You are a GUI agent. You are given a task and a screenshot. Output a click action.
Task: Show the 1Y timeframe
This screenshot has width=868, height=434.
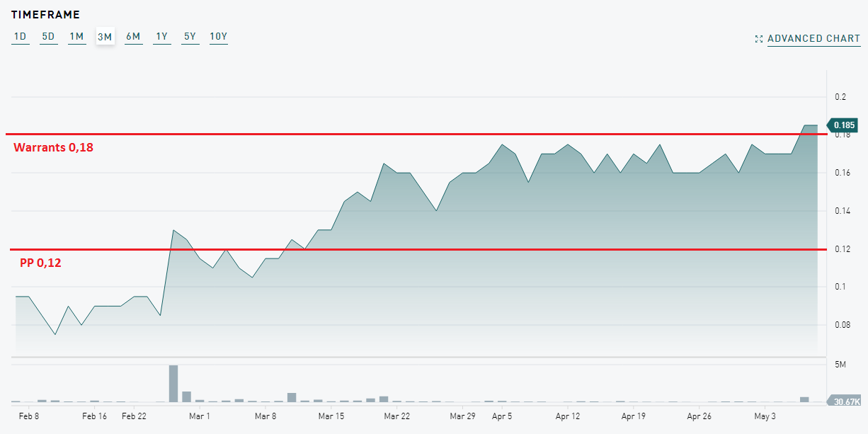(x=161, y=37)
